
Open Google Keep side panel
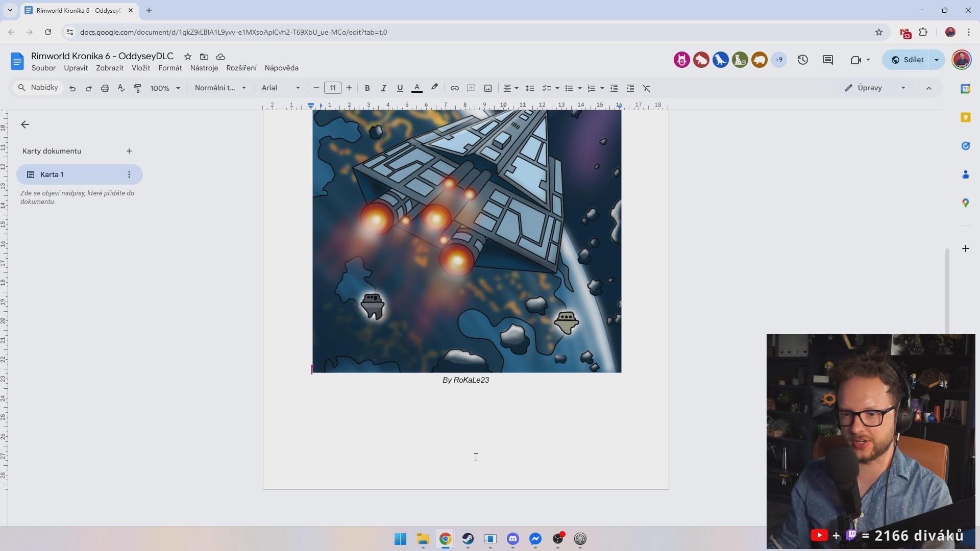(x=966, y=117)
